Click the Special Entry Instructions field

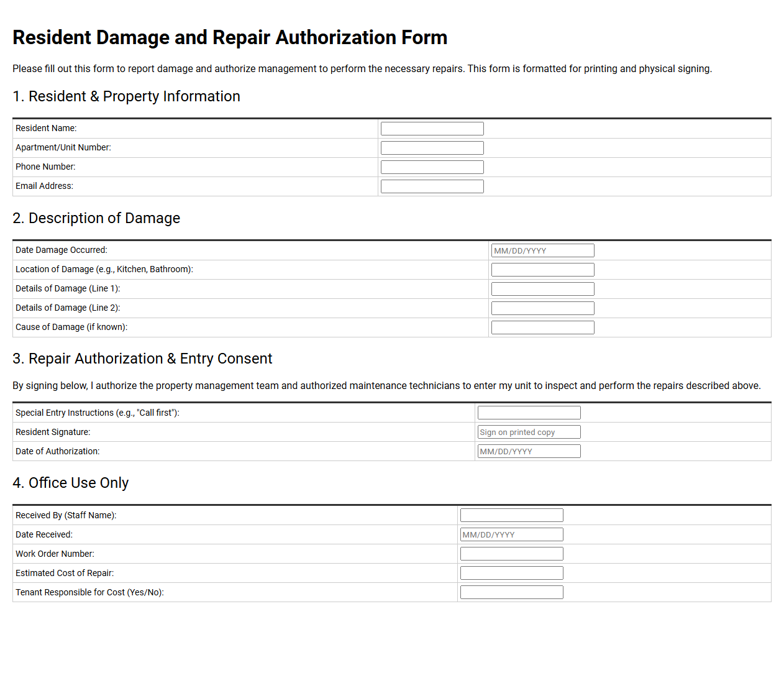pyautogui.click(x=529, y=413)
